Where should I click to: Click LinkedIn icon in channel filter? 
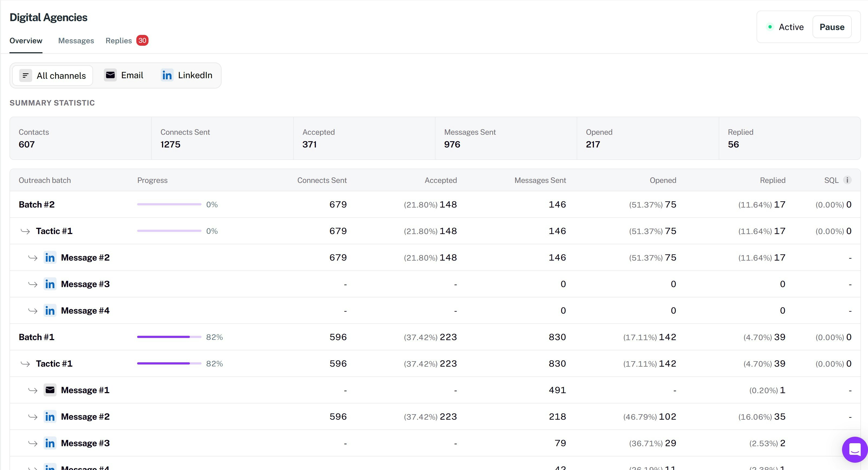point(167,75)
